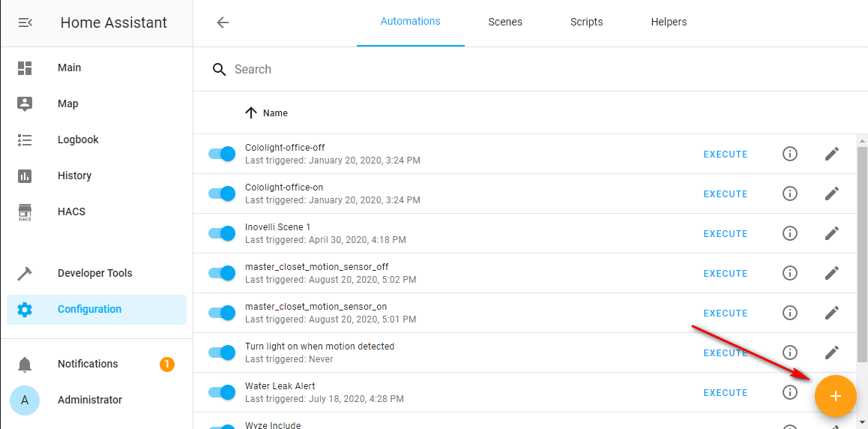Execute the Water Leak Alert automation
868x429 pixels.
click(725, 393)
